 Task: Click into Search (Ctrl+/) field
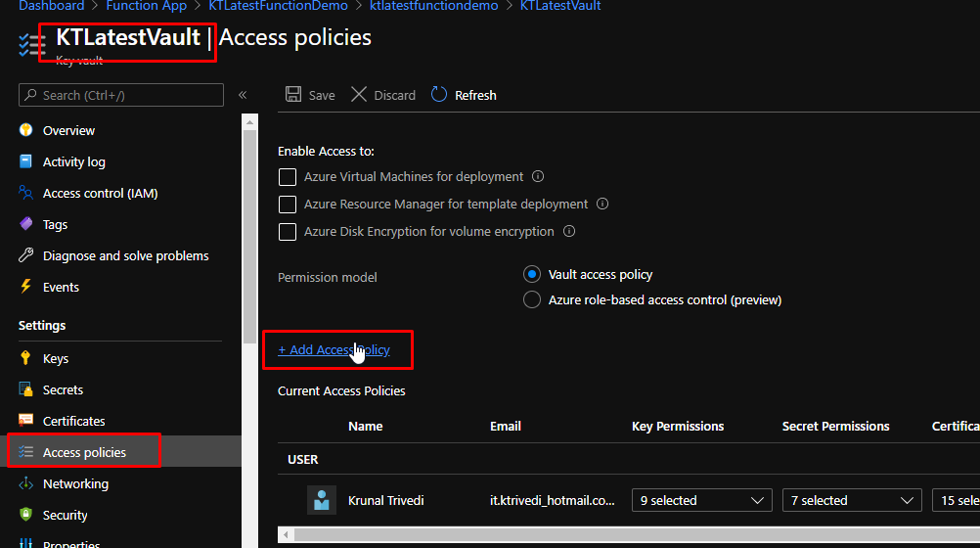121,95
